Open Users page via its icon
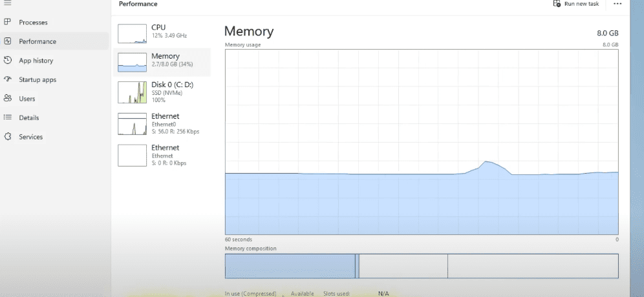Viewport: 644px width, 297px height. (8, 99)
